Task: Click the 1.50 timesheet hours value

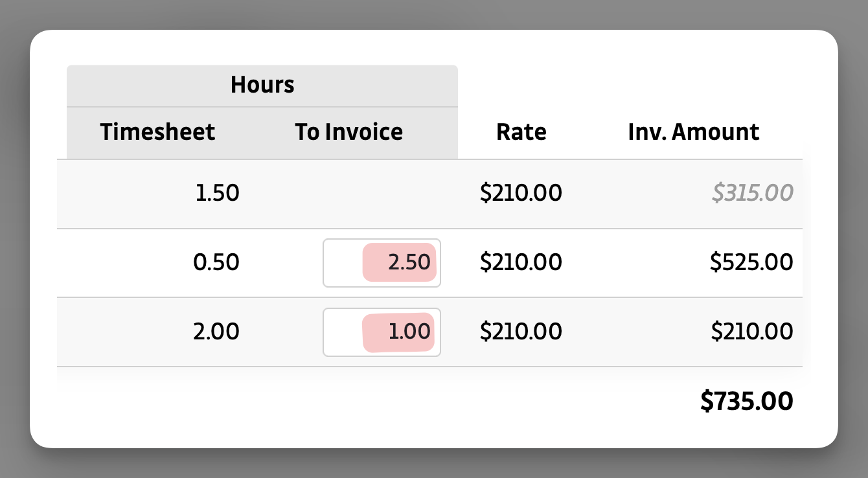Action: point(218,192)
